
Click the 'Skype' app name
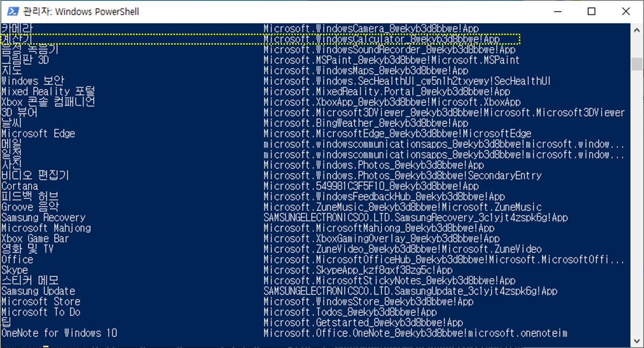click(14, 270)
